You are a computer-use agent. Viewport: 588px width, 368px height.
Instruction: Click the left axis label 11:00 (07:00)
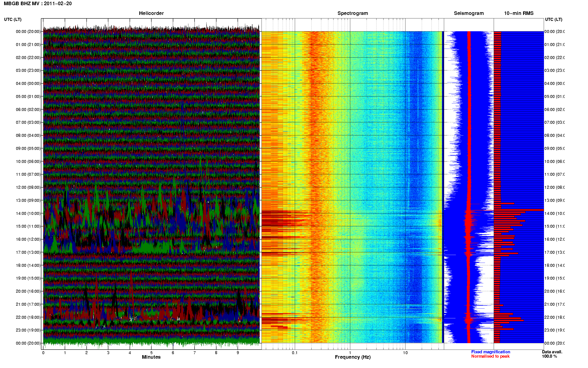tap(28, 174)
